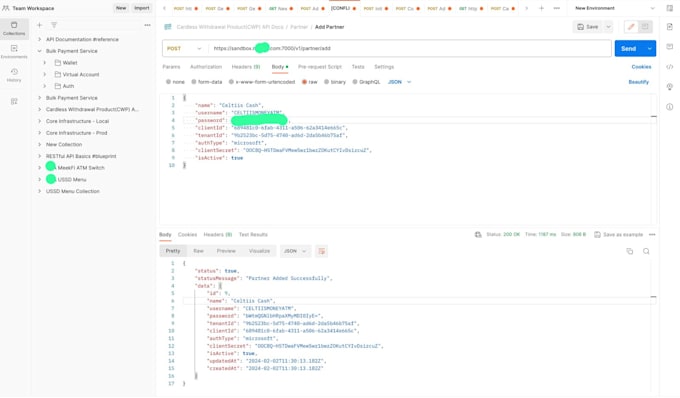Open the collections sidebar three-dot options
This screenshot has width=680, height=398.
[x=147, y=25]
